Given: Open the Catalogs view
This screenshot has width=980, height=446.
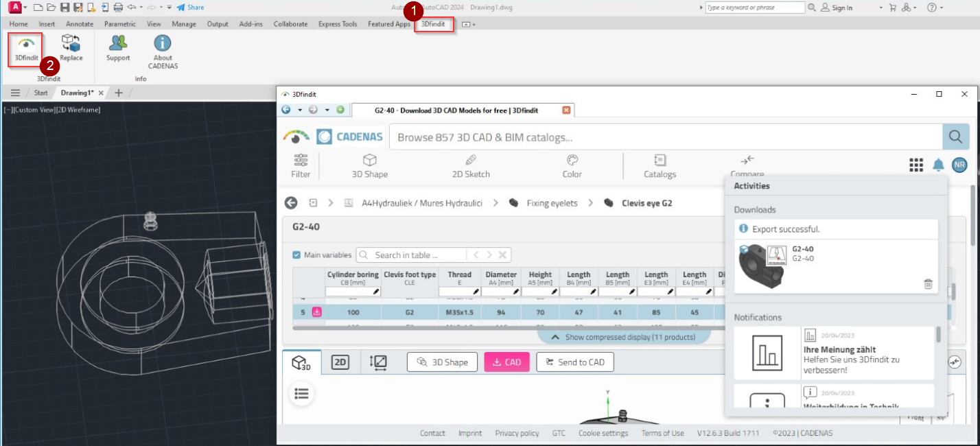Looking at the screenshot, I should (x=660, y=166).
